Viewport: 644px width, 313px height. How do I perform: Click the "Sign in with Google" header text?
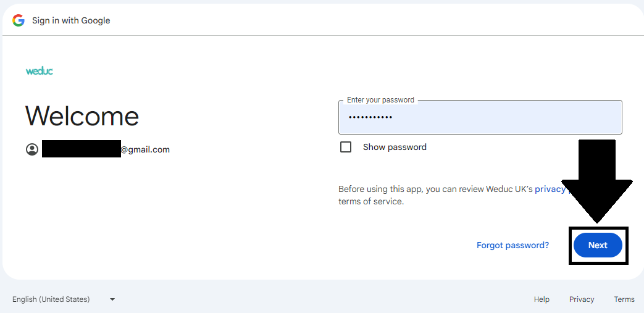pos(71,20)
